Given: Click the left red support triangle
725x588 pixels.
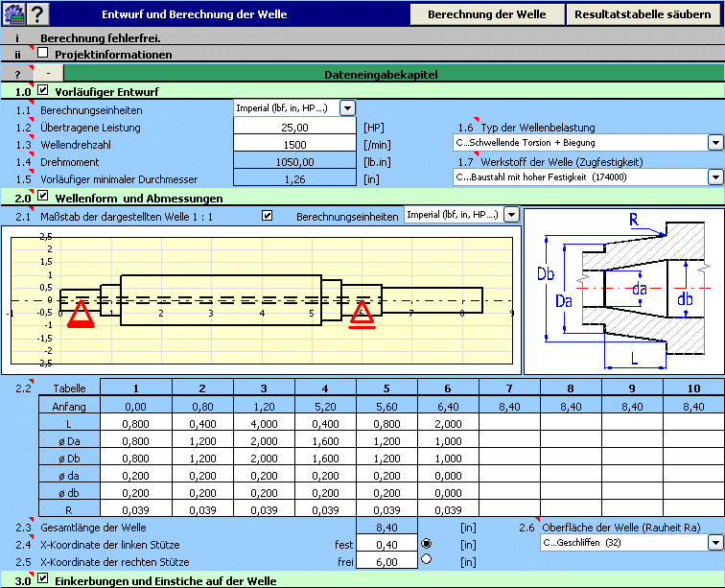Looking at the screenshot, I should click(x=81, y=314).
